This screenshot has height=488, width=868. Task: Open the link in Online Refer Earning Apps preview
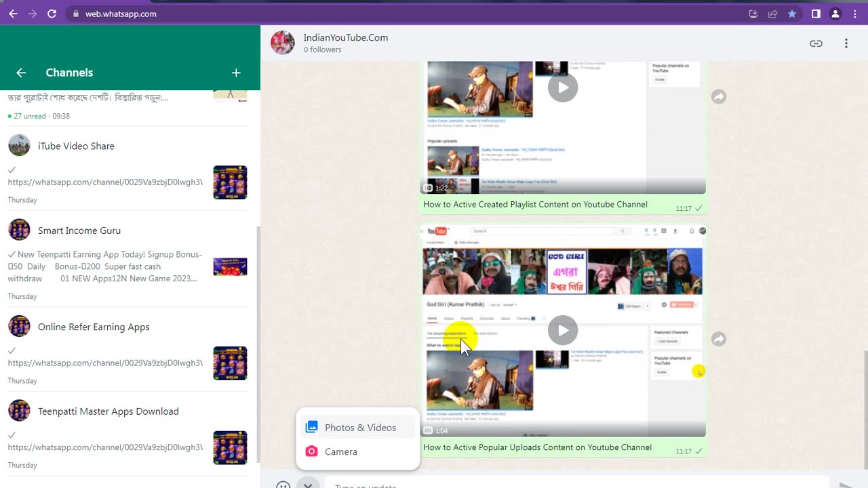(105, 363)
